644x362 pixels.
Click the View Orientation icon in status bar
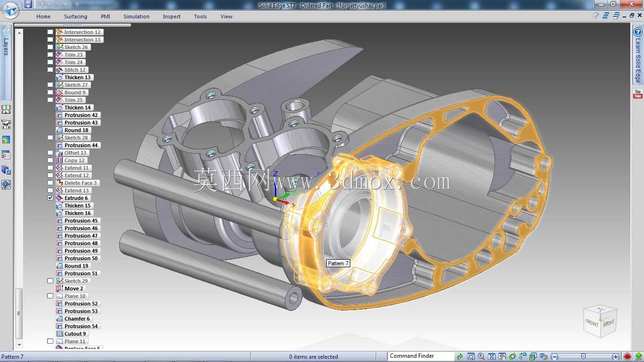click(x=533, y=357)
